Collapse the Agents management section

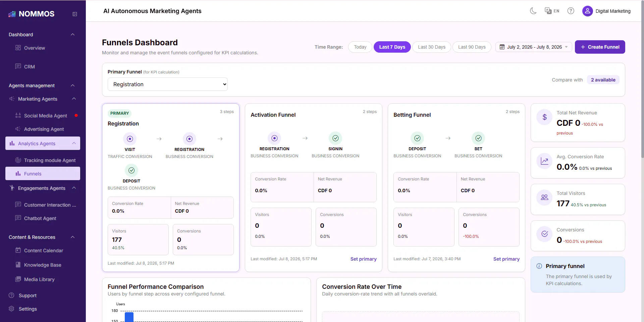tap(72, 86)
